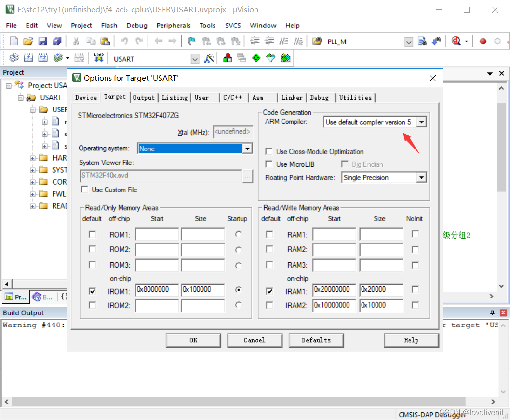The width and height of the screenshot is (510, 420).
Task: Close the Options for Target dialog
Action: click(432, 78)
